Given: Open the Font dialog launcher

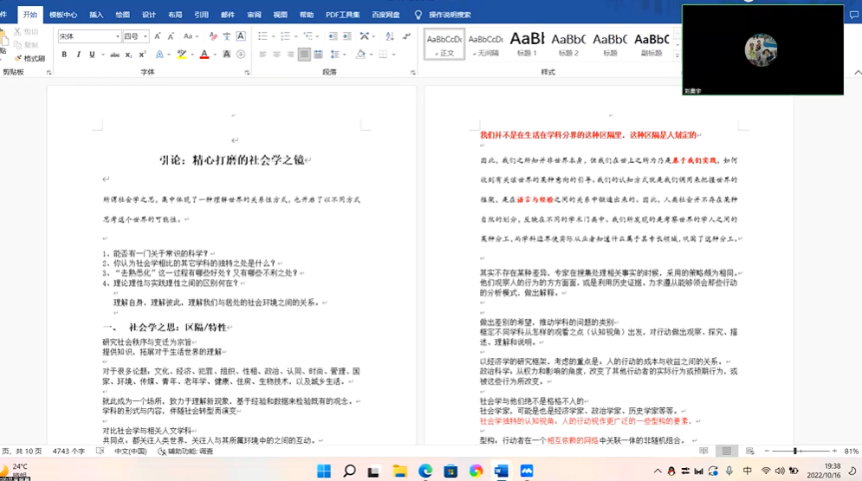Looking at the screenshot, I should [247, 73].
